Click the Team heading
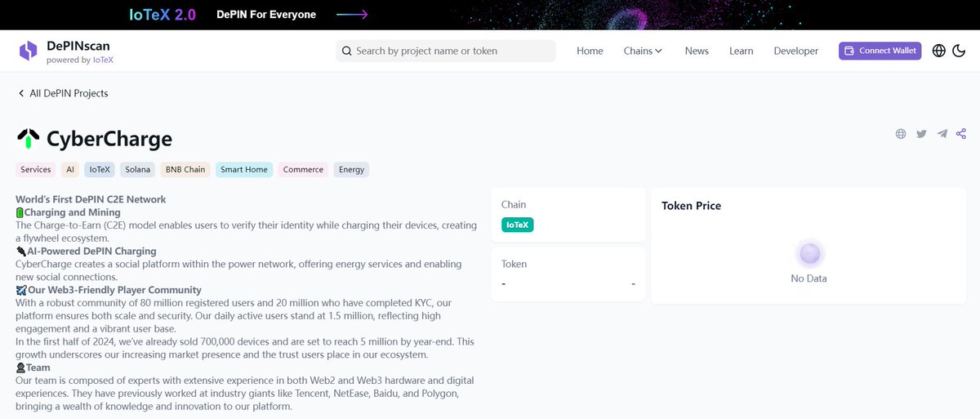The image size is (980, 419). point(38,368)
